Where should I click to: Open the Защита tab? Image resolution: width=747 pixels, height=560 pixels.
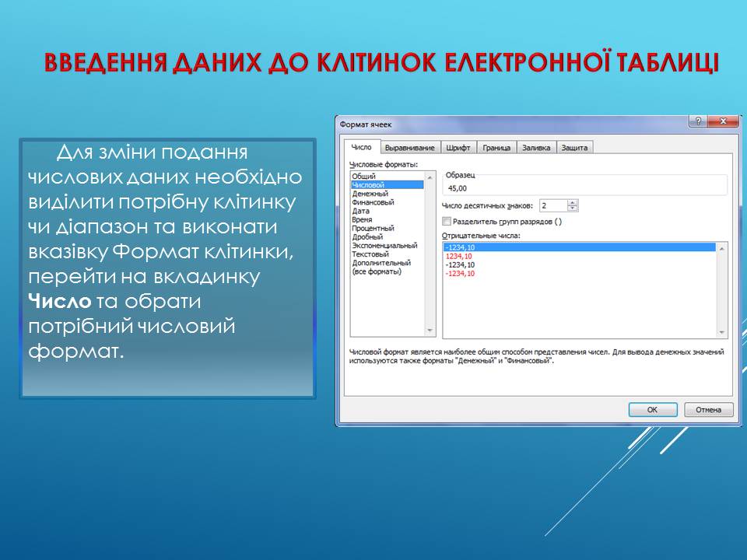574,148
